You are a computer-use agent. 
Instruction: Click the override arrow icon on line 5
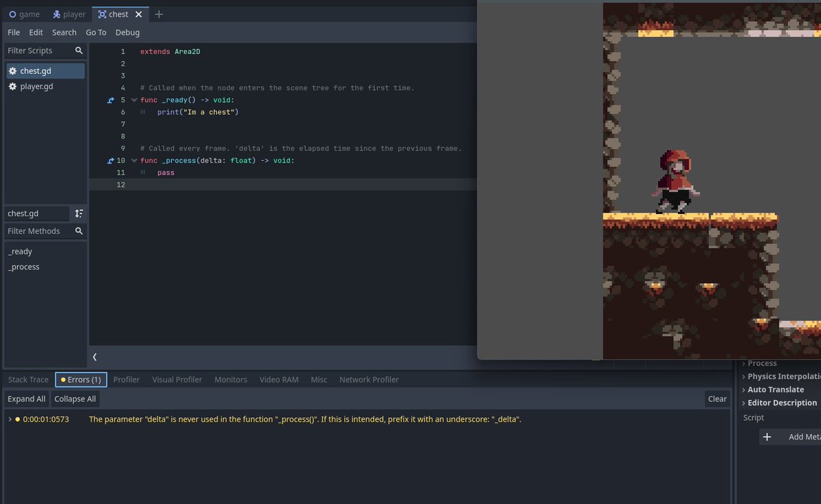(x=110, y=100)
